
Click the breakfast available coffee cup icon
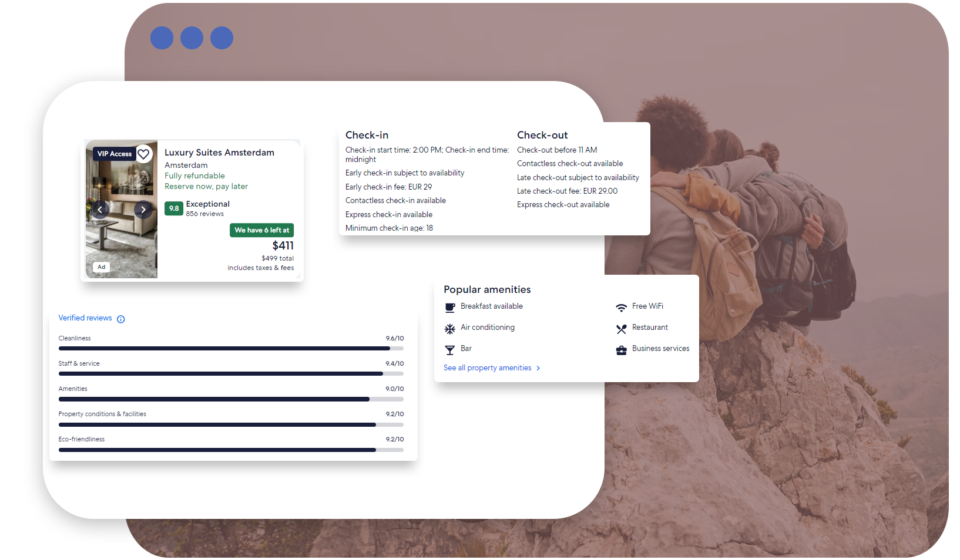[x=450, y=306]
